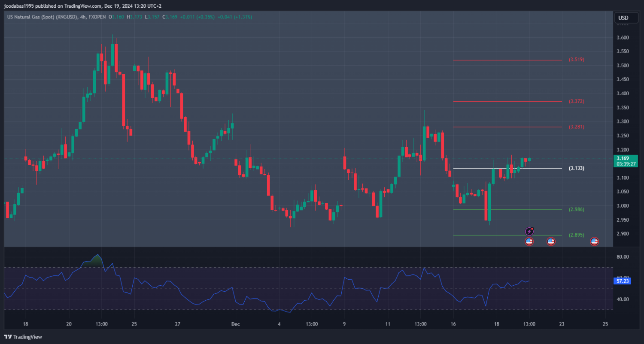
Task: Click the 23 date on time axis
Action: pyautogui.click(x=562, y=324)
